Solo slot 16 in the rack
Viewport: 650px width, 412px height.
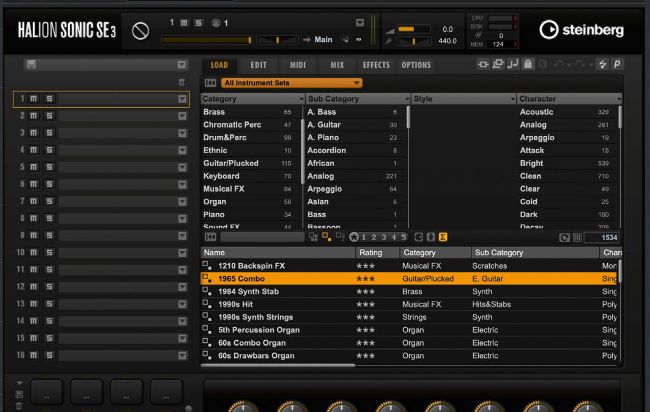49,355
